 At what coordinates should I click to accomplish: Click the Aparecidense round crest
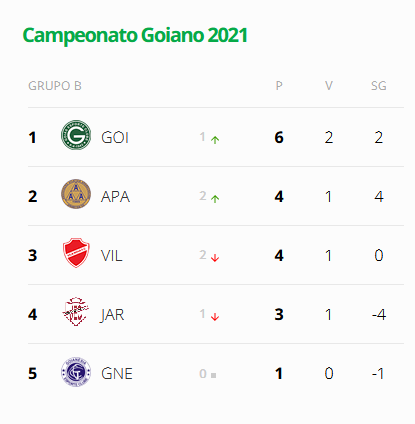click(x=76, y=194)
